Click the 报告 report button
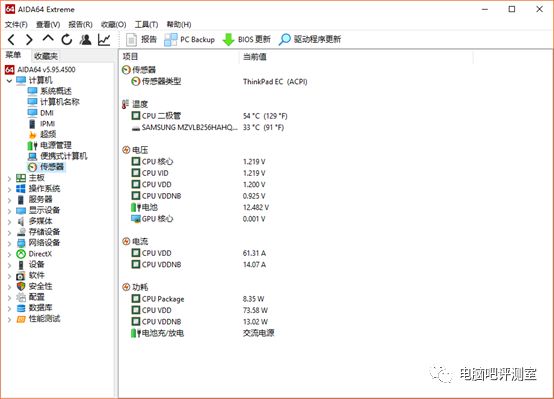The width and height of the screenshot is (554, 399). [x=141, y=40]
